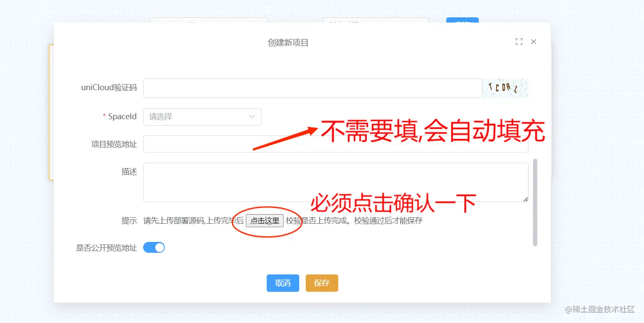Click the 稀土掘金技术社区 watermark
Viewport: 644px width, 323px height.
click(600, 310)
